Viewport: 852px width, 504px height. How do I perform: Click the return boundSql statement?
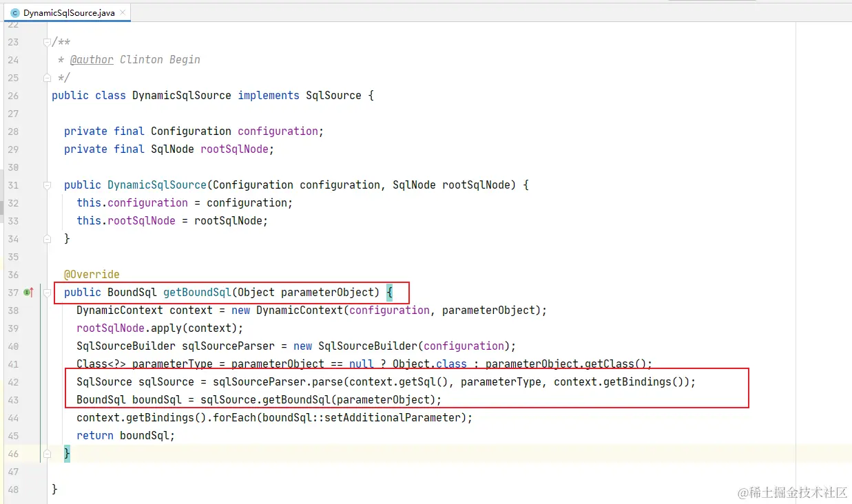[126, 436]
